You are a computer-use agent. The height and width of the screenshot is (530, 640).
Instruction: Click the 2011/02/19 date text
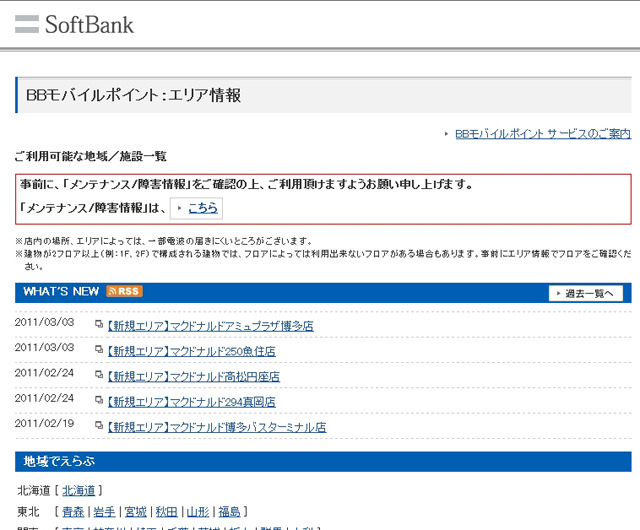(x=44, y=423)
